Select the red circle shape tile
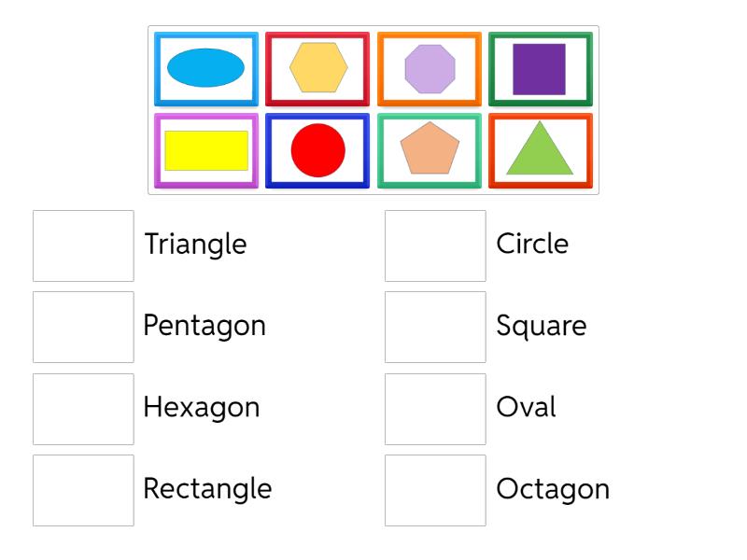 pos(317,149)
